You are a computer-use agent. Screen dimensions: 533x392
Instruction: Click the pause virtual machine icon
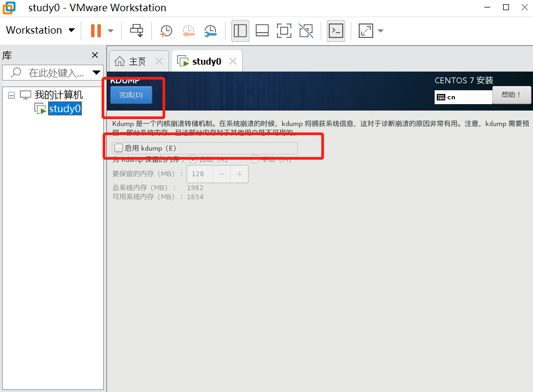[x=96, y=30]
